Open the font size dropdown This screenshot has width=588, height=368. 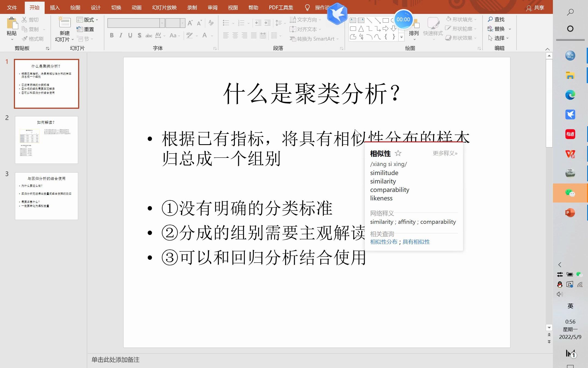182,23
